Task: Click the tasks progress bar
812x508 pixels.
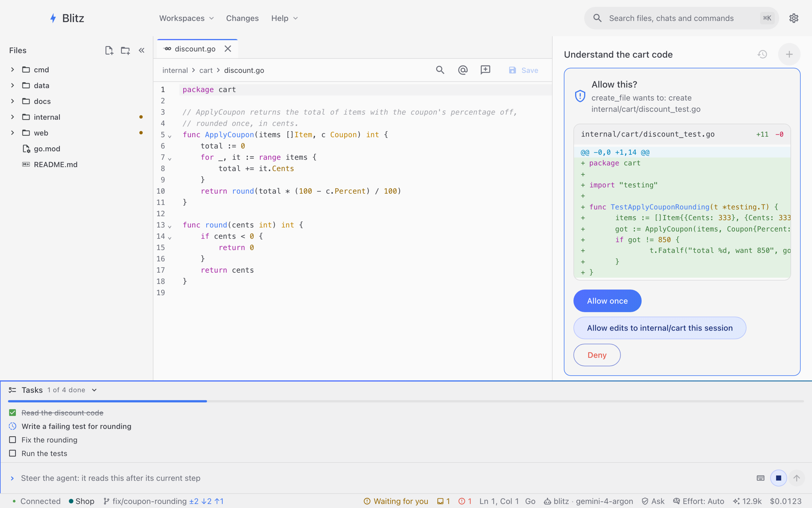Action: click(406, 401)
